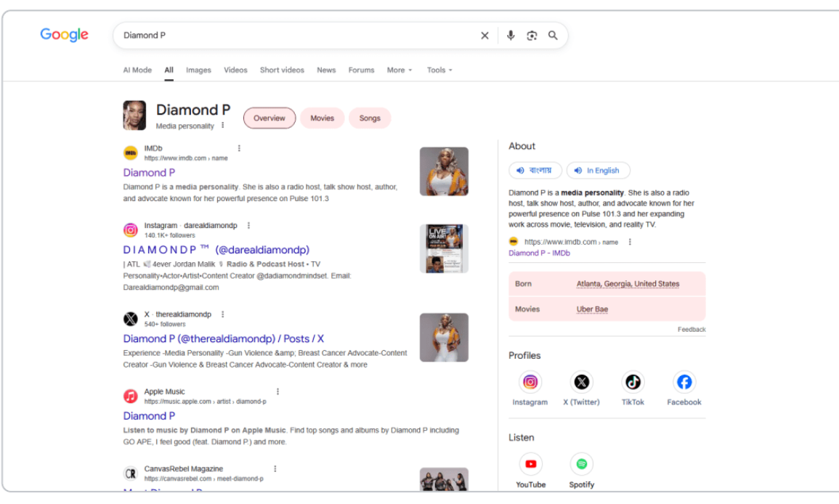Click the IMDb favicon in first result
The height and width of the screenshot is (504, 839).
click(131, 153)
